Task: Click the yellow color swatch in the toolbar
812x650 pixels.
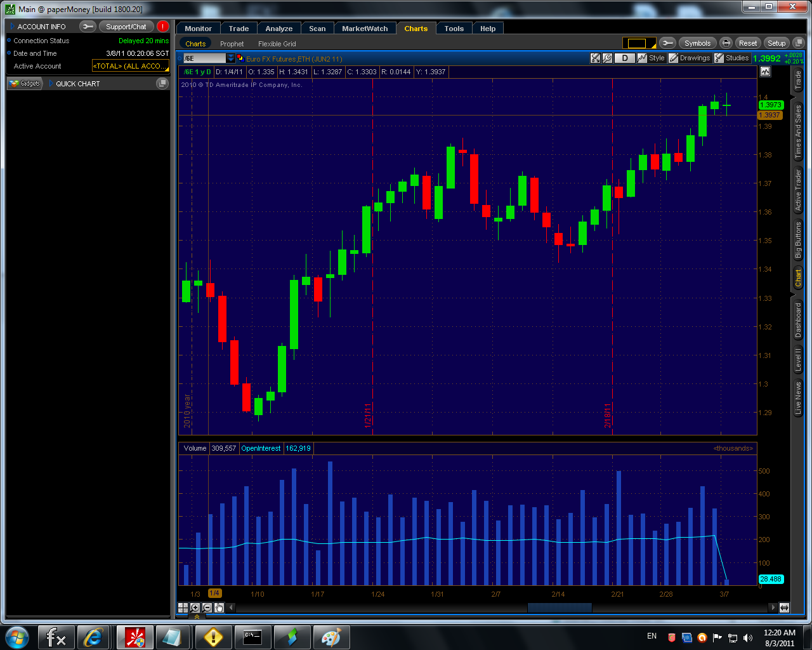Action: pos(640,43)
